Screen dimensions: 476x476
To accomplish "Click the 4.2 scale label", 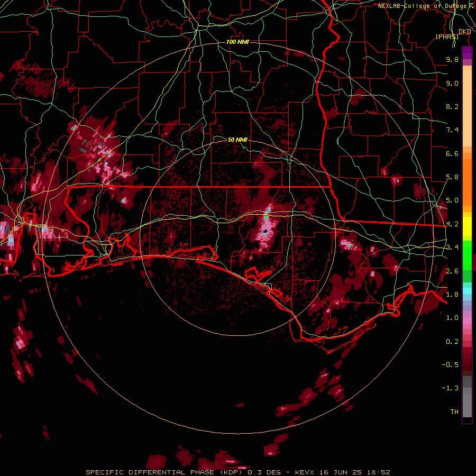I will click(x=452, y=224).
